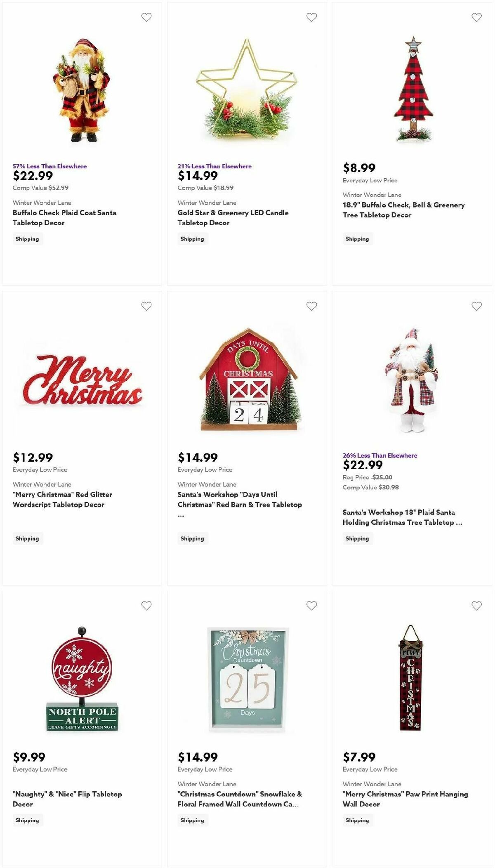Click 57% Less Than Elsewhere promotion label
Viewport: 495px width, 868px height.
(49, 166)
